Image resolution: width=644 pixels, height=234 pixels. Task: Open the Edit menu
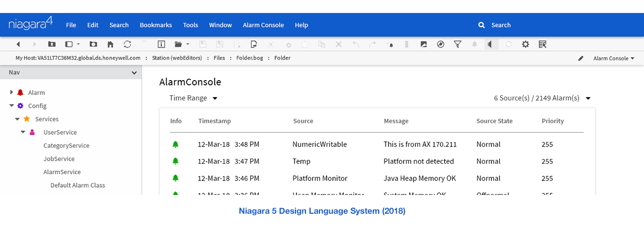(93, 25)
